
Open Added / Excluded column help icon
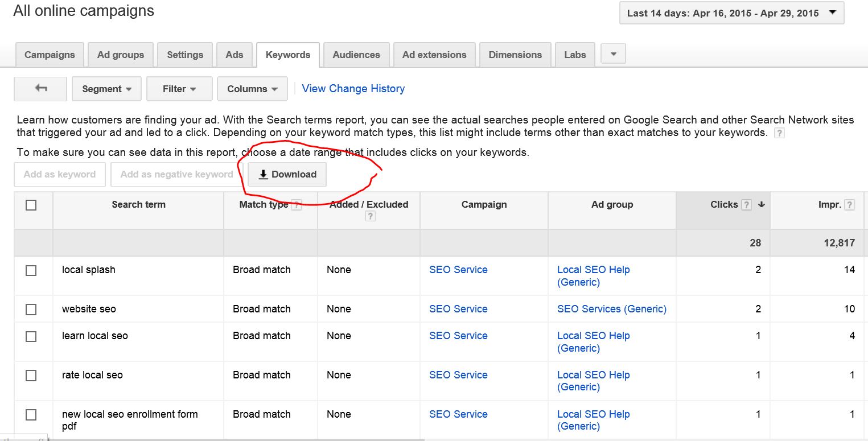(x=370, y=216)
